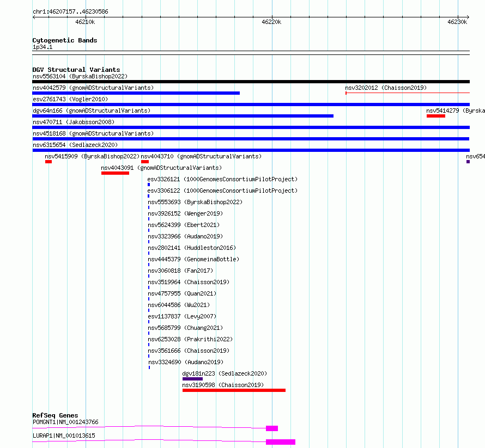Open nsv3190598 (Chaisson2019) label
The image size is (485, 448).
tap(223, 385)
